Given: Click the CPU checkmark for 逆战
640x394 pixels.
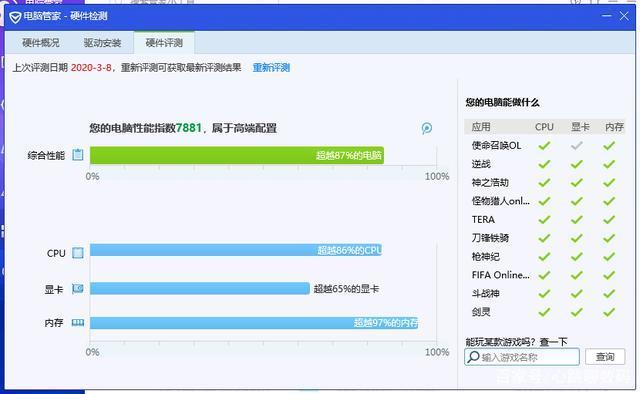Looking at the screenshot, I should point(544,164).
